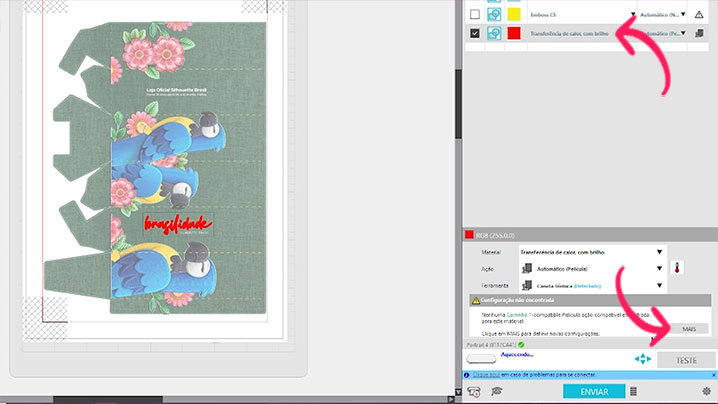Open the machine connection icon at bottom left
Viewport: 718px width, 404px height.
click(474, 392)
